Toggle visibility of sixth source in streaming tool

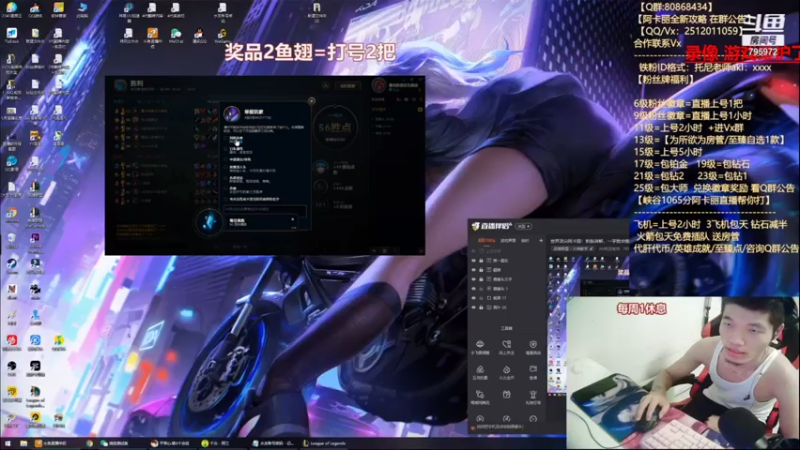click(x=473, y=307)
